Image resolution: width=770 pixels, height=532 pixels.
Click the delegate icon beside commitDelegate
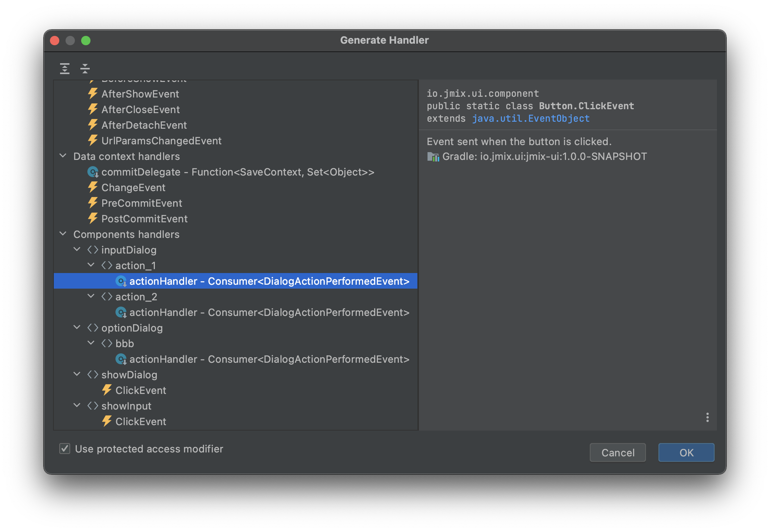click(x=92, y=172)
